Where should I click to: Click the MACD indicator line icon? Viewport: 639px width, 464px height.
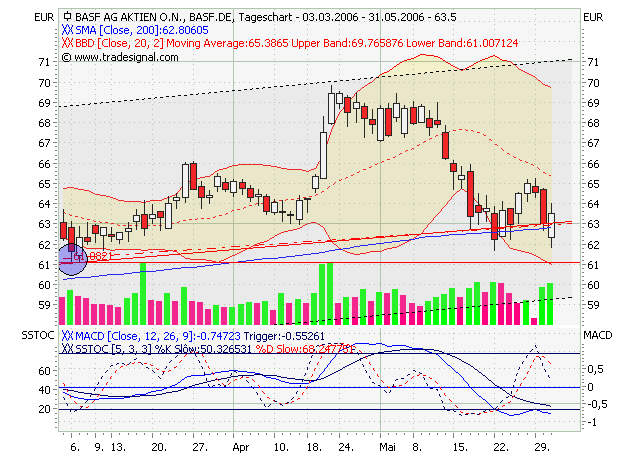[67, 336]
